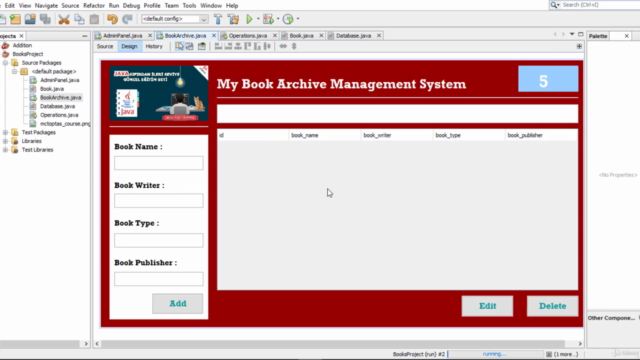Screen dimensions: 640x360
Task: Click the Preview Design icon
Action: point(202,47)
